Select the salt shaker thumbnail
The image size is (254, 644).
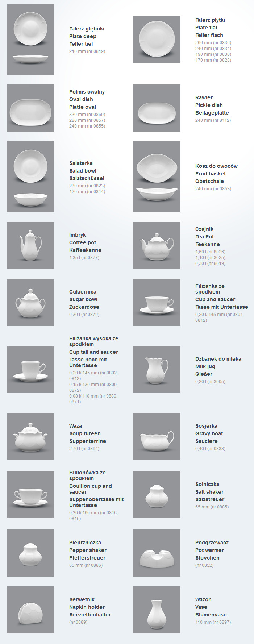tap(157, 495)
